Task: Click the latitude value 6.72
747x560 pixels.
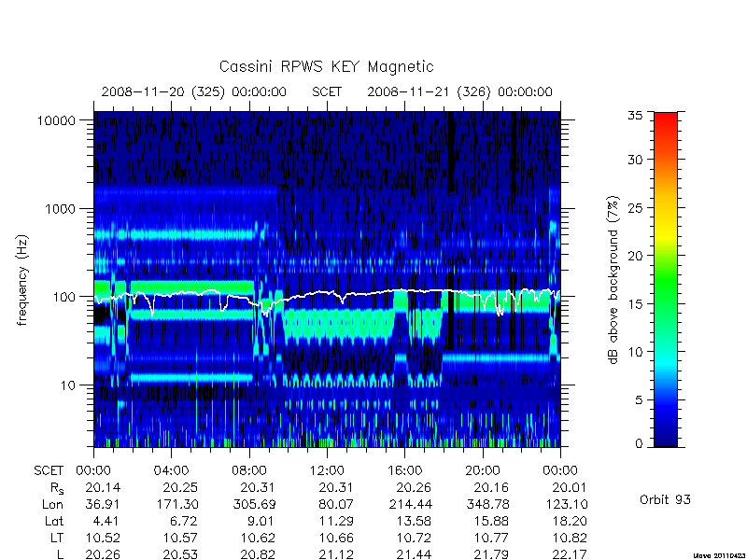Action: 184,521
